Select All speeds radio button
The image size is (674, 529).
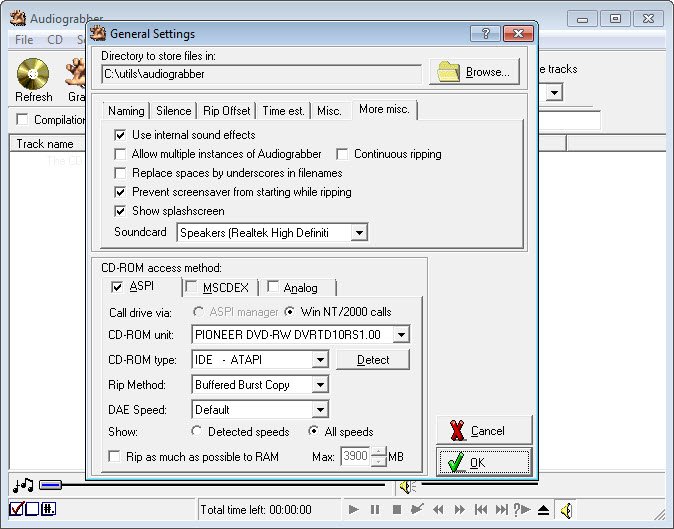[x=314, y=431]
